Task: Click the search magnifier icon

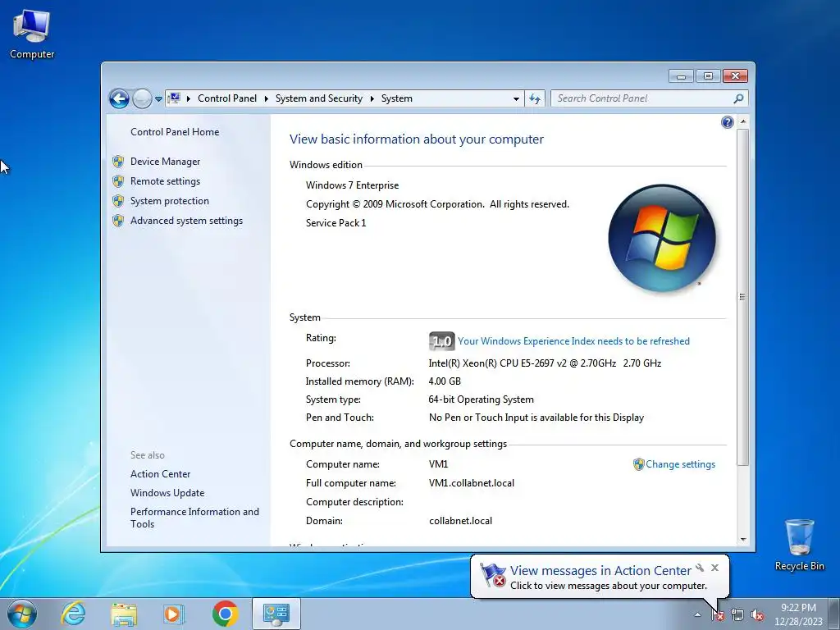Action: pos(739,98)
